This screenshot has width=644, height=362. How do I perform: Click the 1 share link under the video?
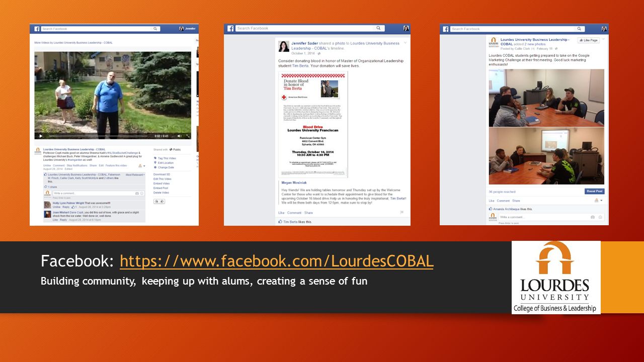click(x=52, y=187)
